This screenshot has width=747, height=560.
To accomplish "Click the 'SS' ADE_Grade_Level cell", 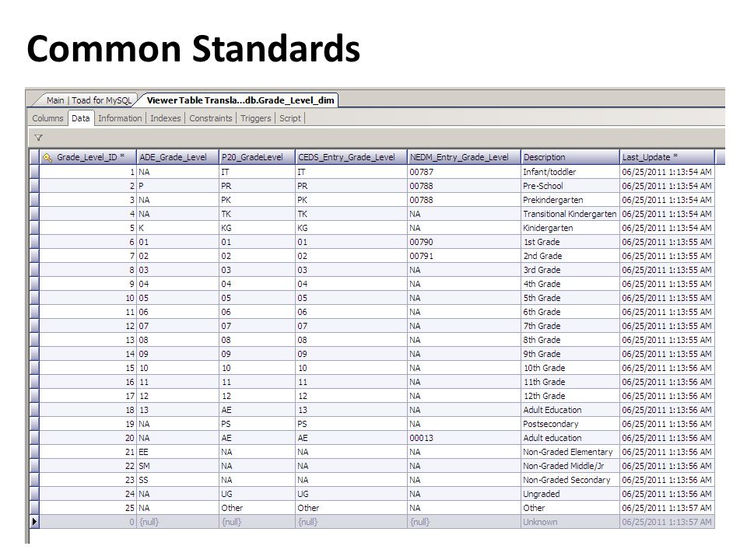I will coord(177,480).
